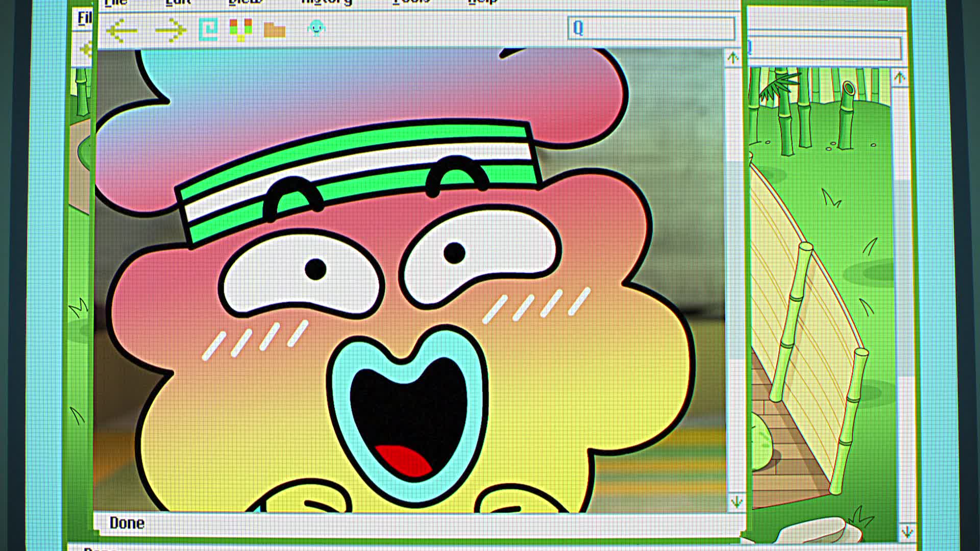Open File menu of the background window
The width and height of the screenshot is (980, 551).
84,18
